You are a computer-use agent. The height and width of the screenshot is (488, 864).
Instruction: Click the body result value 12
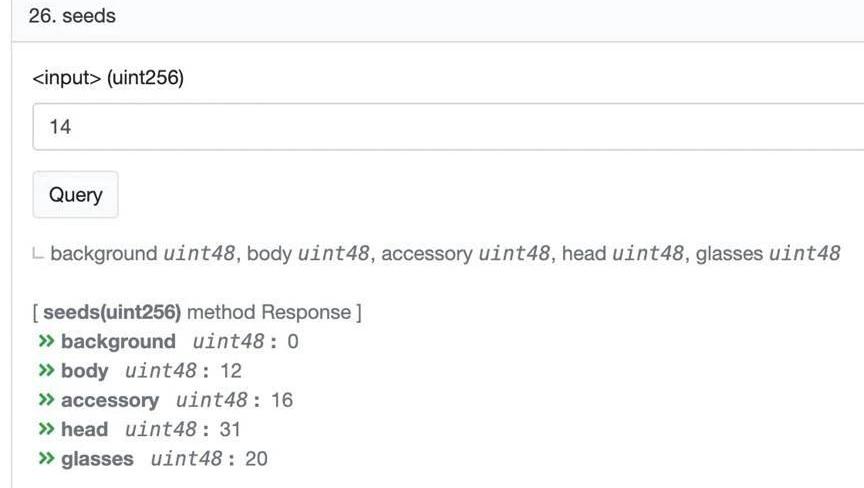pyautogui.click(x=231, y=371)
